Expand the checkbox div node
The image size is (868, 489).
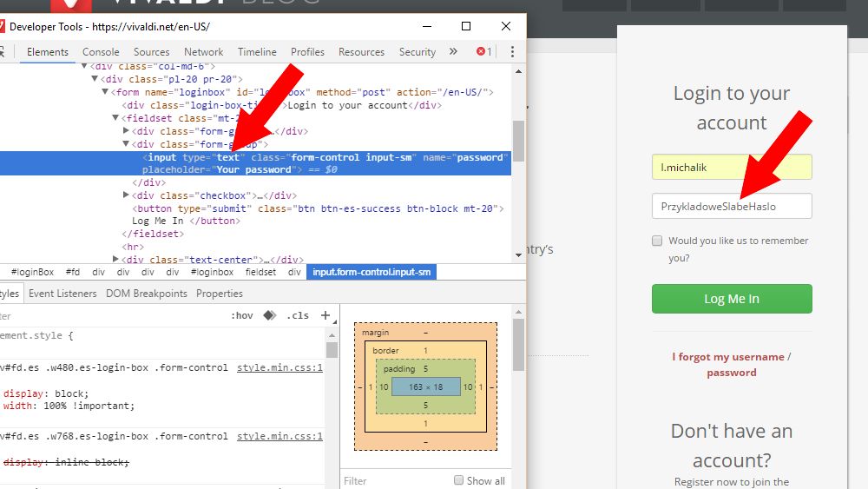click(126, 195)
